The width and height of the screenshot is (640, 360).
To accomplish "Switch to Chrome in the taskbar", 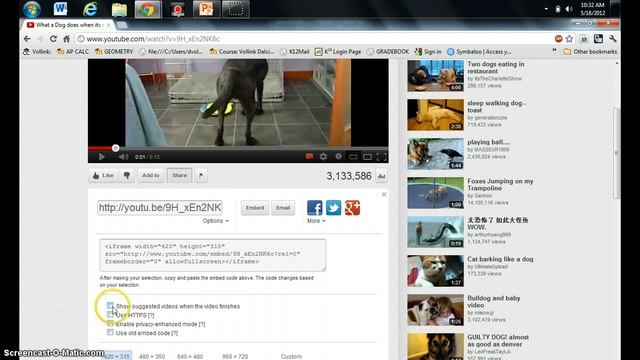I will 148,9.
